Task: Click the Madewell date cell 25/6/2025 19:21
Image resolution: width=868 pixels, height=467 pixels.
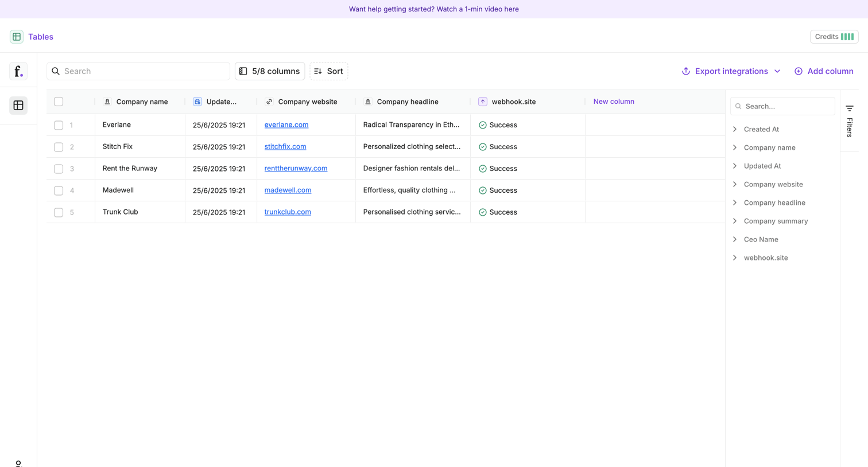Action: pyautogui.click(x=221, y=190)
